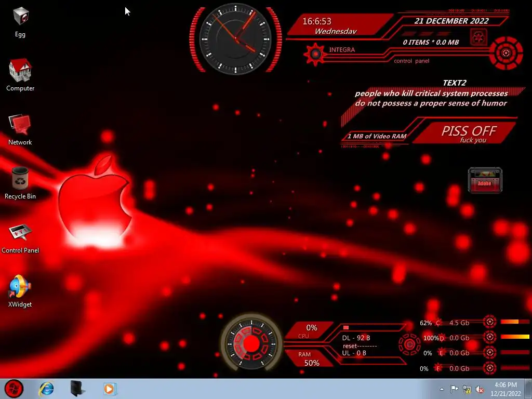Image resolution: width=532 pixels, height=399 pixels.
Task: Click drive E 0.0 Gb entry
Action: (x=459, y=353)
